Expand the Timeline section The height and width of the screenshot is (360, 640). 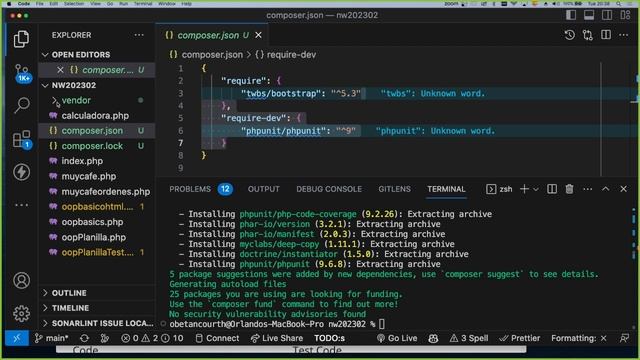point(70,308)
